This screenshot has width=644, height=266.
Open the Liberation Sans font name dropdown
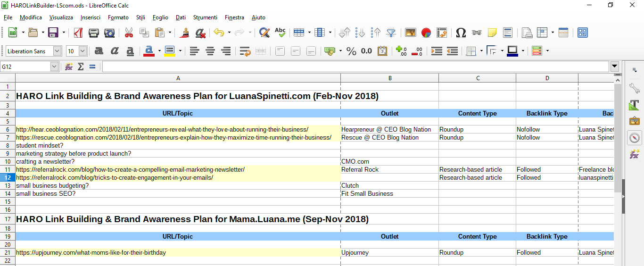point(57,51)
